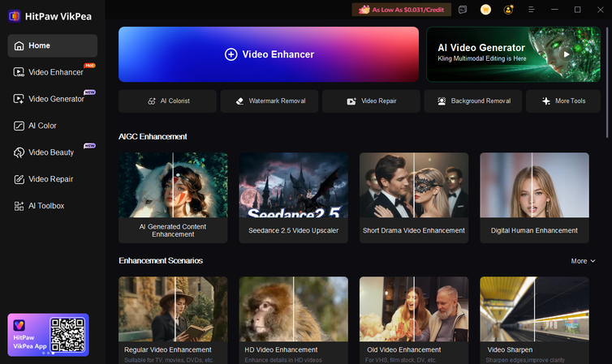Click the AI Toolbox grid icon
612x364 pixels.
coord(19,206)
